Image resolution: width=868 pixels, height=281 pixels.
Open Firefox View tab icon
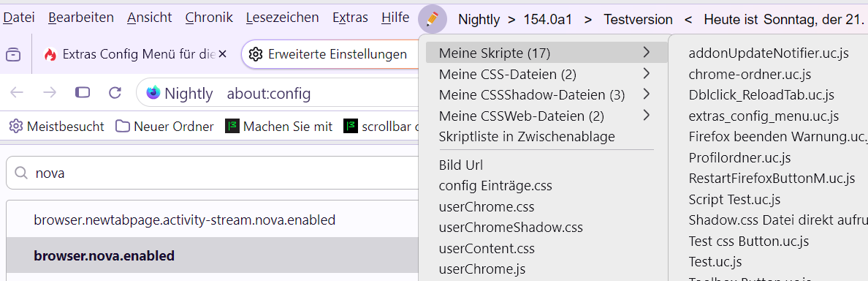point(13,53)
